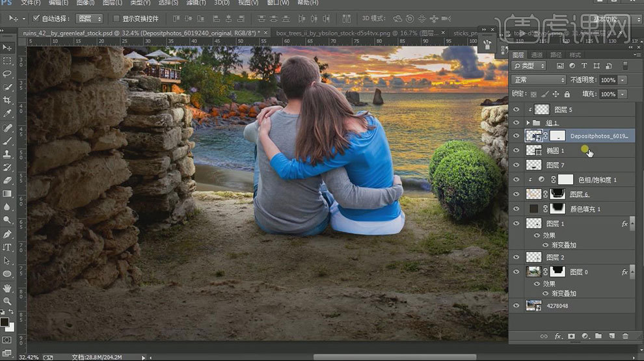
Task: Open the Auto-Select 图层 dropdown
Action: [x=90, y=18]
